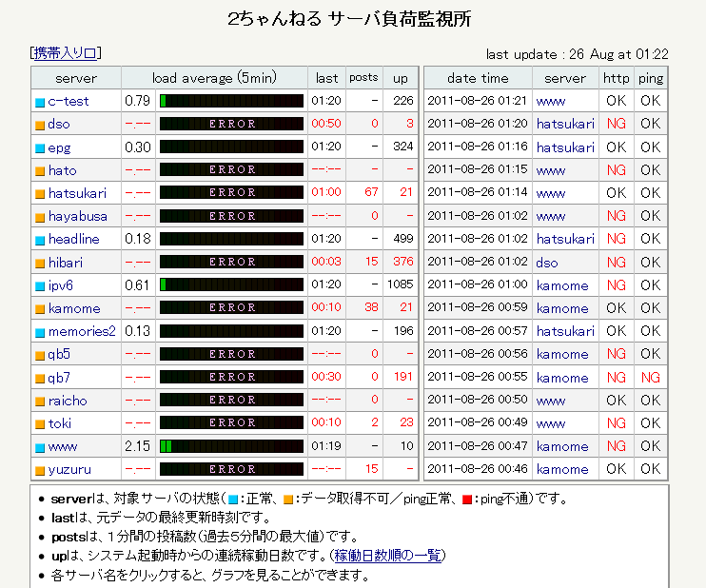The height and width of the screenshot is (588, 706).
Task: Click the orange status icon beside hayabusa
Action: [40, 218]
